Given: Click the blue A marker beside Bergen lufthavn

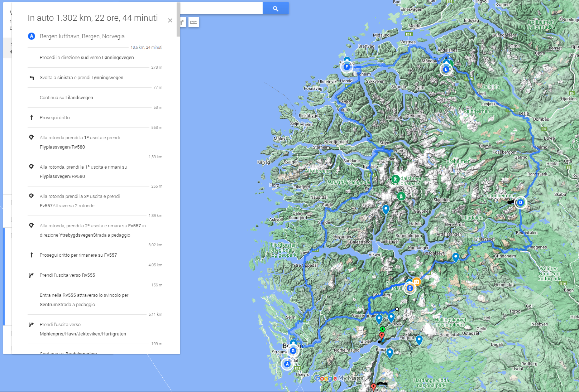Looking at the screenshot, I should point(32,36).
